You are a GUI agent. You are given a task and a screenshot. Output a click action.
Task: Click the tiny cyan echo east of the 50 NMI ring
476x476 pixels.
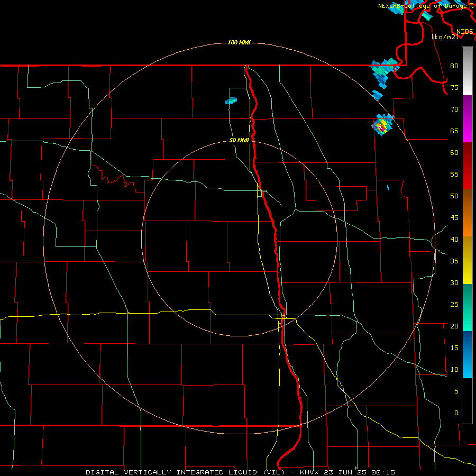(388, 188)
